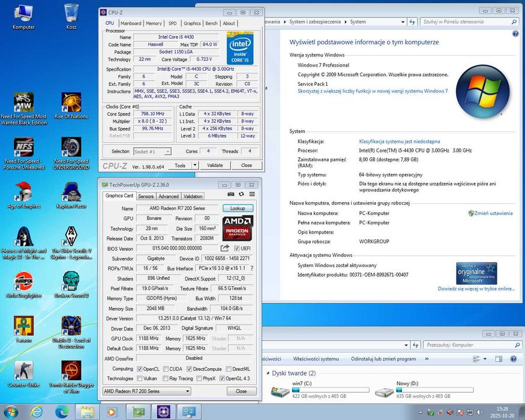Launch Counter-Strike shortcut

click(x=23, y=374)
